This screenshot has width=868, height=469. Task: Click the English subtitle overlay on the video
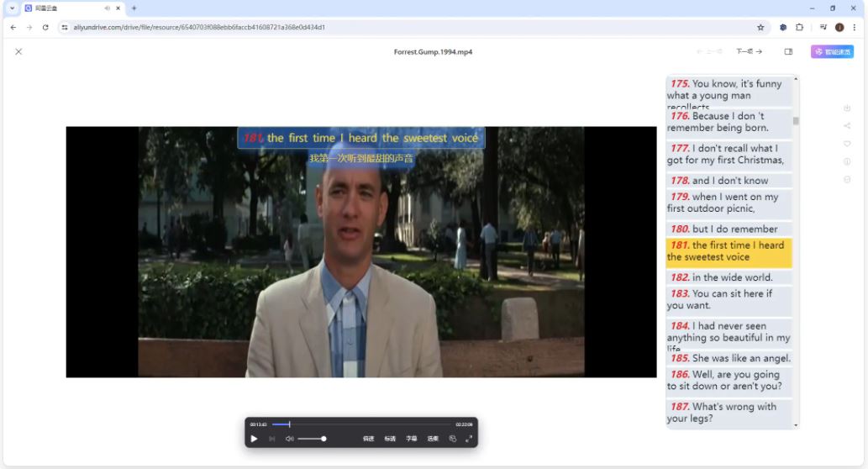click(361, 138)
